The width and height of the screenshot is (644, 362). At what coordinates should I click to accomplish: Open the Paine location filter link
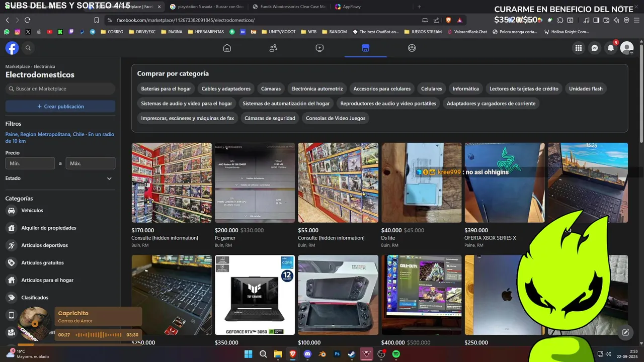pos(60,137)
